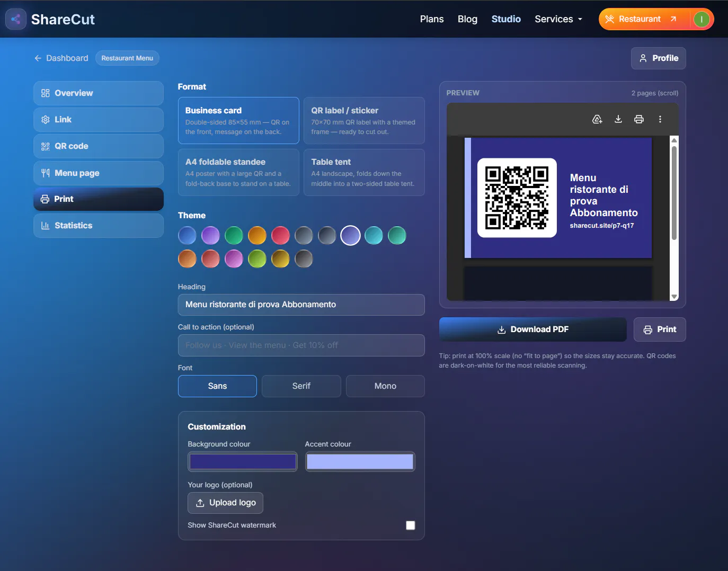Open the Statistics chart sidebar item
The image size is (728, 571).
coord(99,226)
